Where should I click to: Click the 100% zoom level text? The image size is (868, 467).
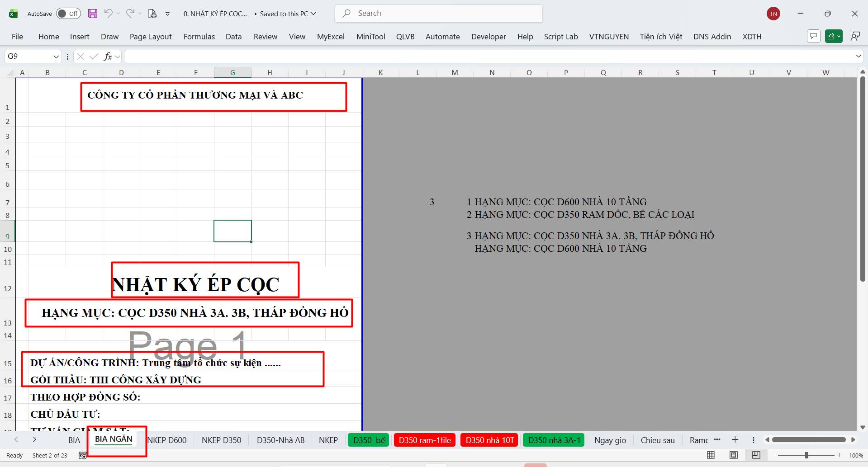[856, 455]
